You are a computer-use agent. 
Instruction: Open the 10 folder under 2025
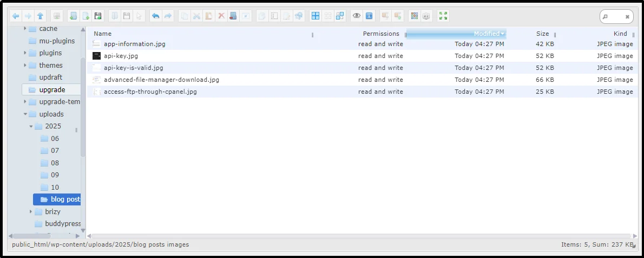(x=50, y=187)
